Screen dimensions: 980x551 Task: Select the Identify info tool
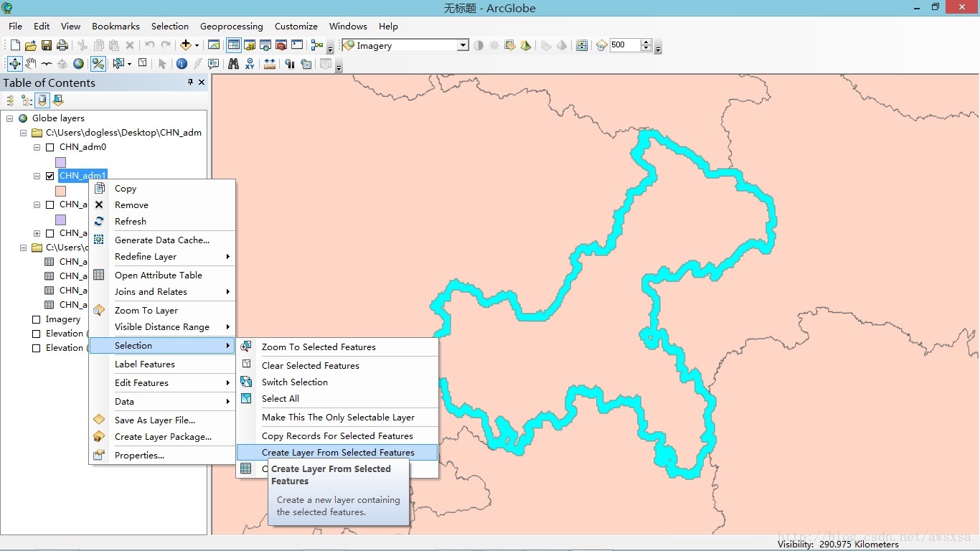182,64
